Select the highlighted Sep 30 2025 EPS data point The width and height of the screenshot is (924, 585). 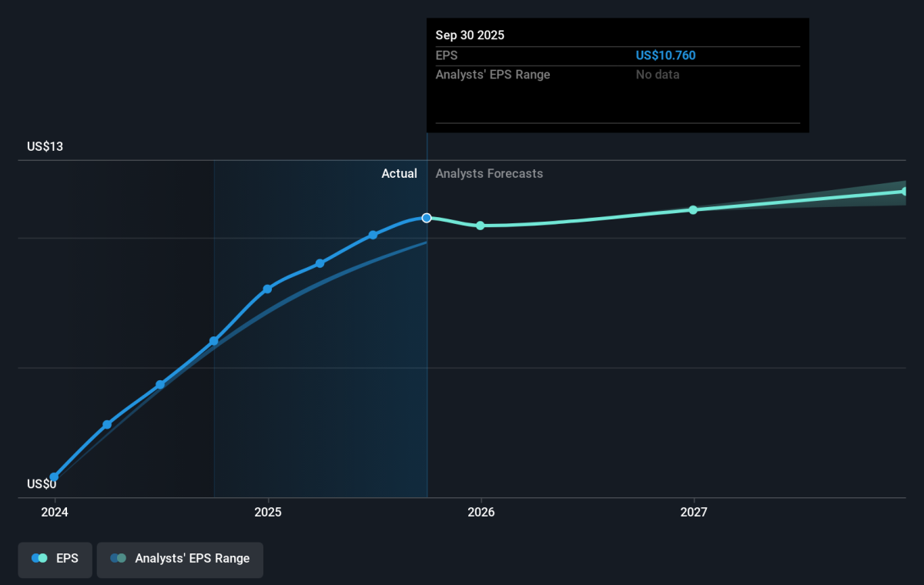427,218
